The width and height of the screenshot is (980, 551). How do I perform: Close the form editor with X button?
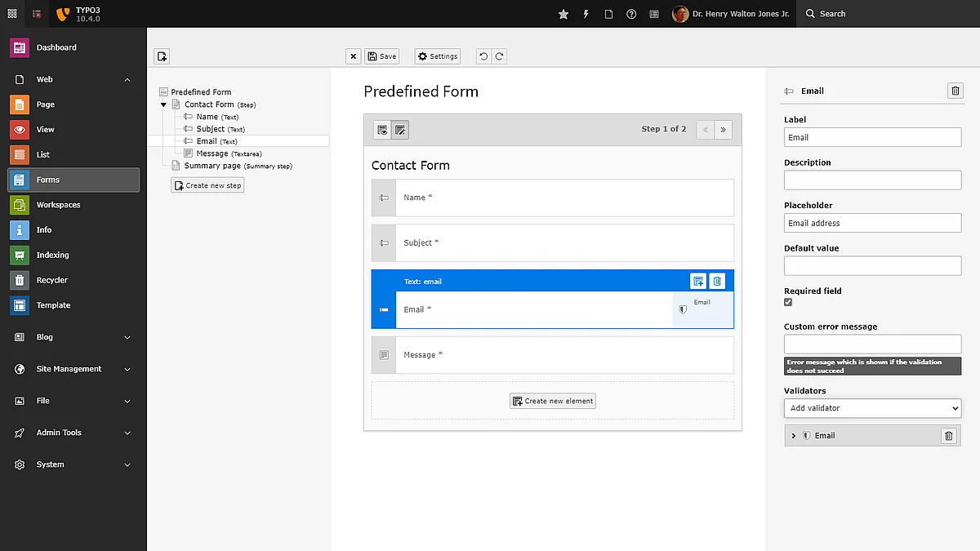point(353,56)
